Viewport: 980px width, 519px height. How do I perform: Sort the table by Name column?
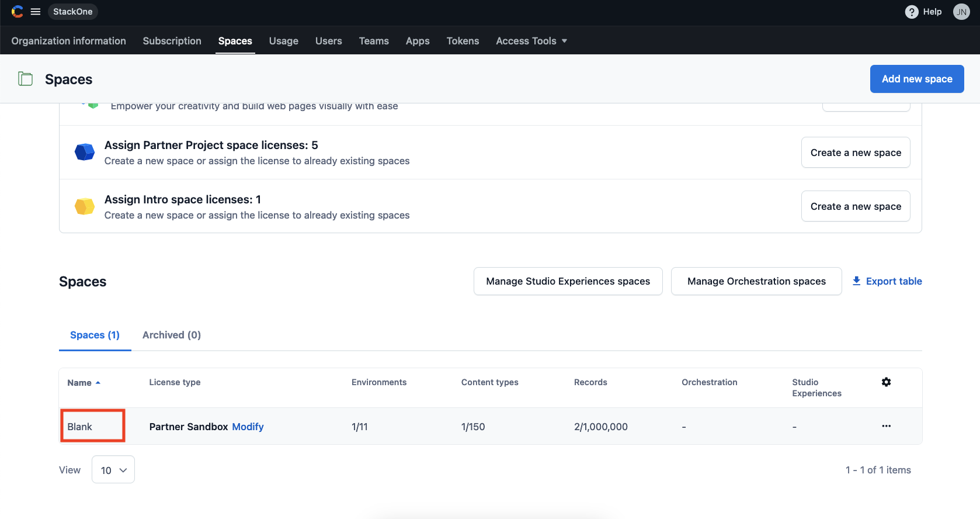tap(84, 383)
